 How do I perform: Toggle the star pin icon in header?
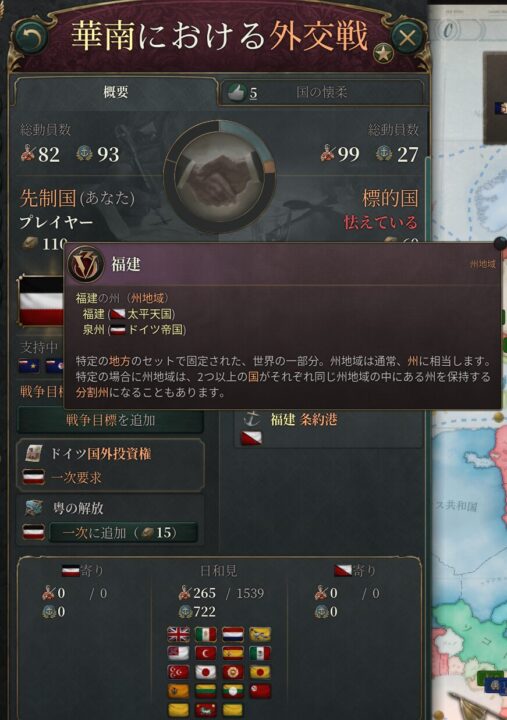[383, 54]
